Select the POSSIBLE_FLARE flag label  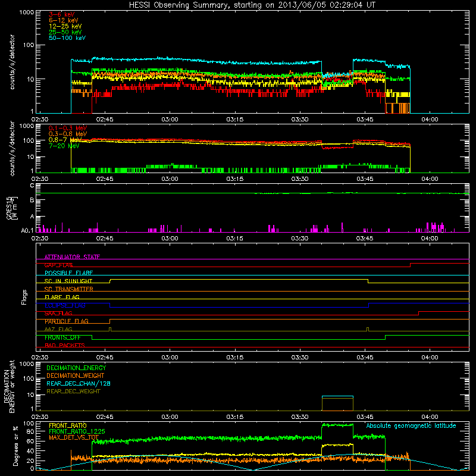(68, 273)
